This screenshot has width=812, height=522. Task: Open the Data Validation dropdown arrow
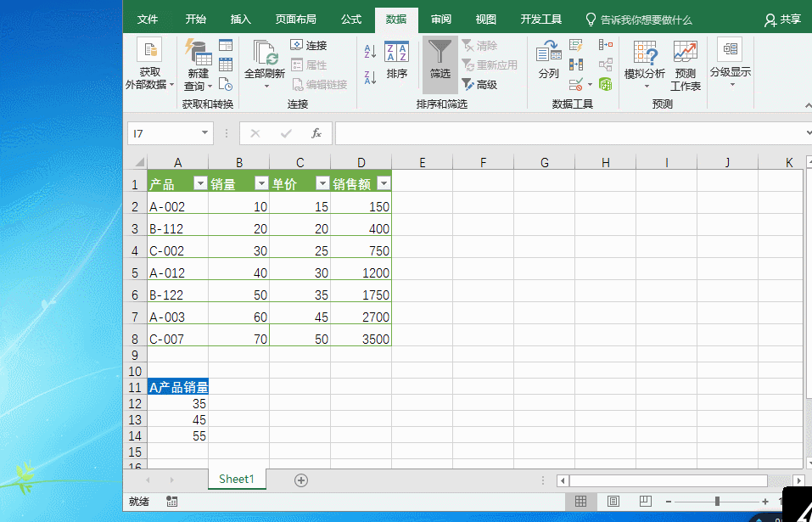590,84
